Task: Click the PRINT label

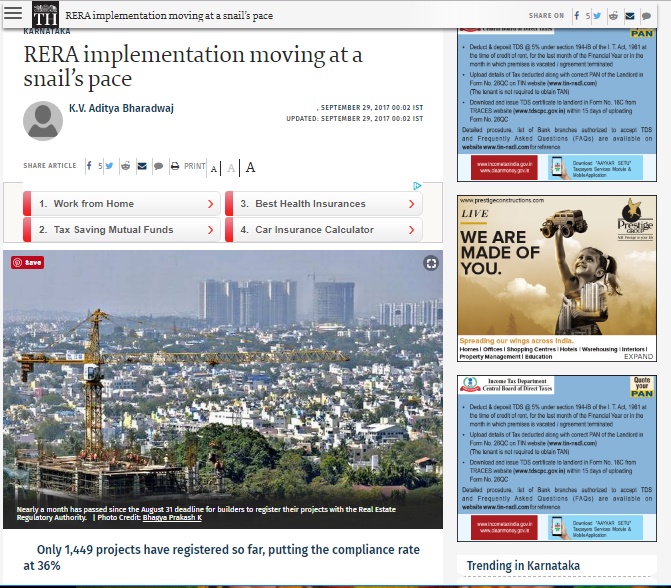Action: [x=195, y=166]
